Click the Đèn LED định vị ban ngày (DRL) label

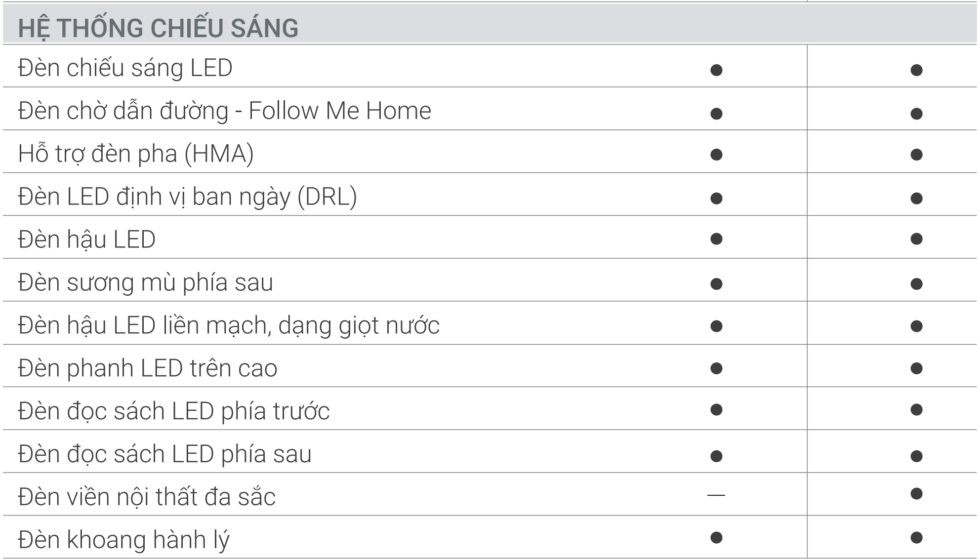click(x=187, y=197)
